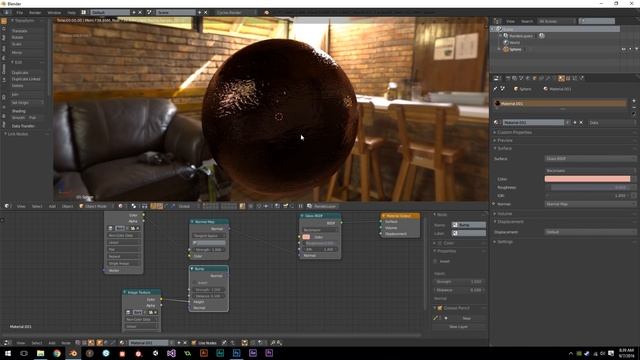This screenshot has height=360, width=640.
Task: Collapse the Normal Map node arrow
Action: pyautogui.click(x=192, y=222)
